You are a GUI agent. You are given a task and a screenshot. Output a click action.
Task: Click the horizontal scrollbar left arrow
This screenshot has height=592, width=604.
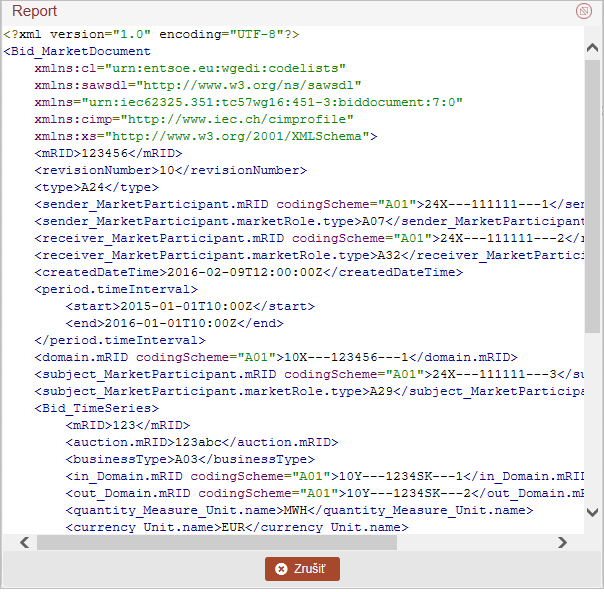(x=11, y=542)
